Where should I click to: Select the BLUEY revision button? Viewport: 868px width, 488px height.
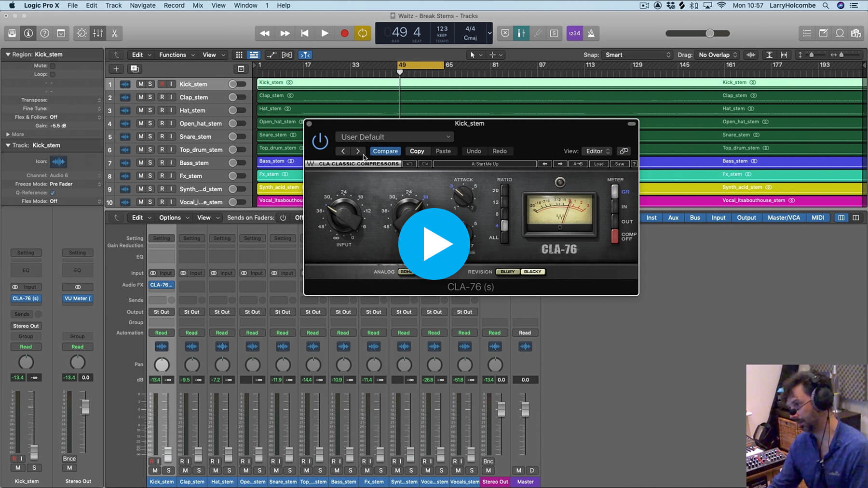507,272
